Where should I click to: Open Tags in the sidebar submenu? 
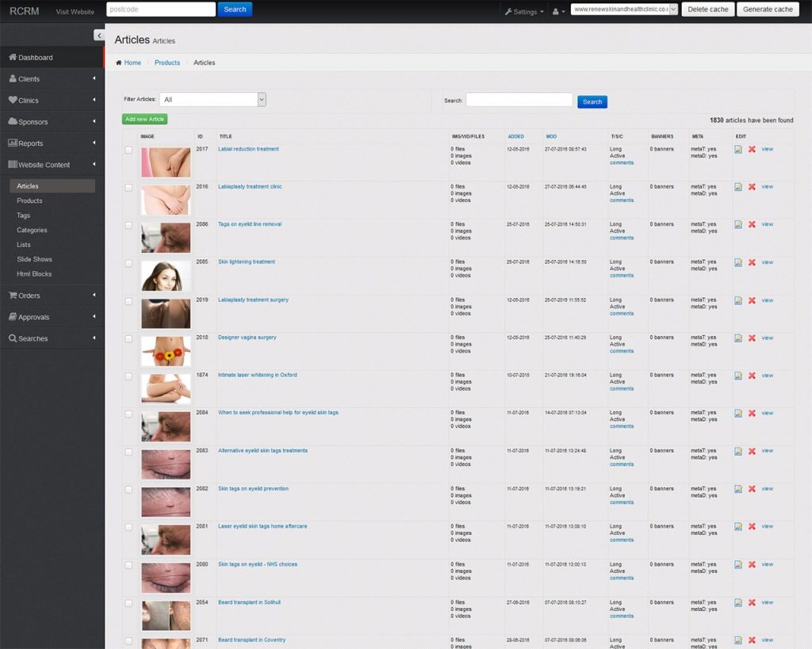23,216
